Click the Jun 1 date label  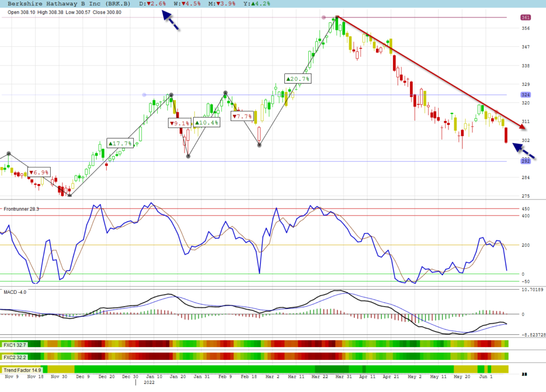pyautogui.click(x=486, y=377)
